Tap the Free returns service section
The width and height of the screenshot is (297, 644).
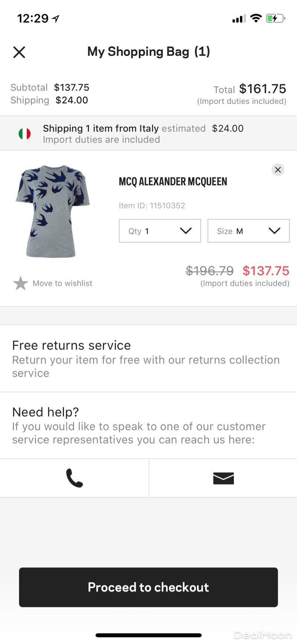coord(148,359)
